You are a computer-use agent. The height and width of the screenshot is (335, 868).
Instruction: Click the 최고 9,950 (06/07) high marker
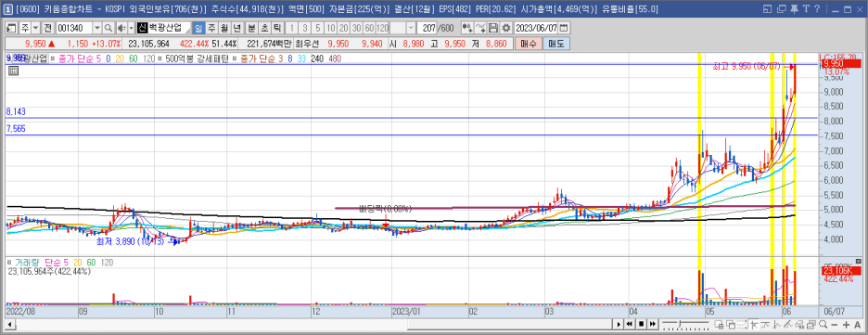[x=747, y=67]
